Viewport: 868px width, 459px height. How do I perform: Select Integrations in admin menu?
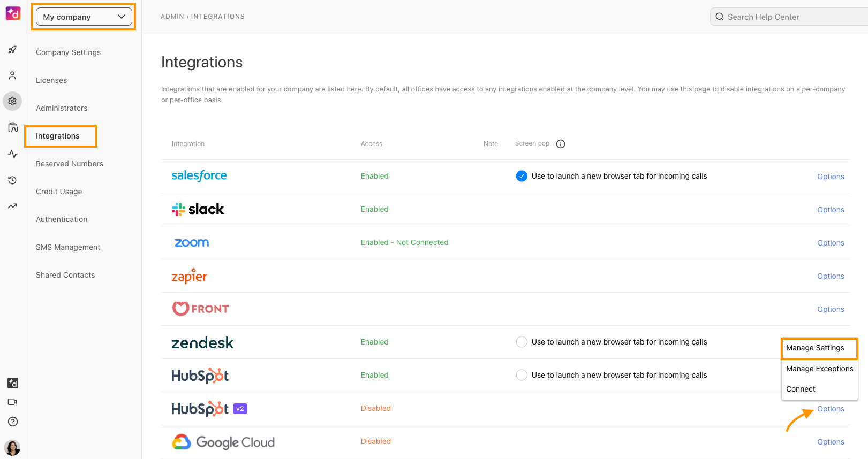pos(58,136)
